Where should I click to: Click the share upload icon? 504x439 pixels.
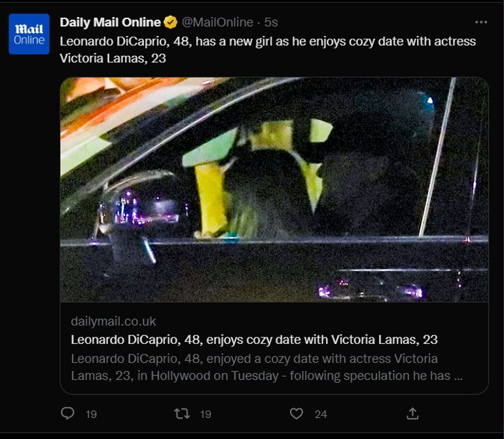(412, 413)
